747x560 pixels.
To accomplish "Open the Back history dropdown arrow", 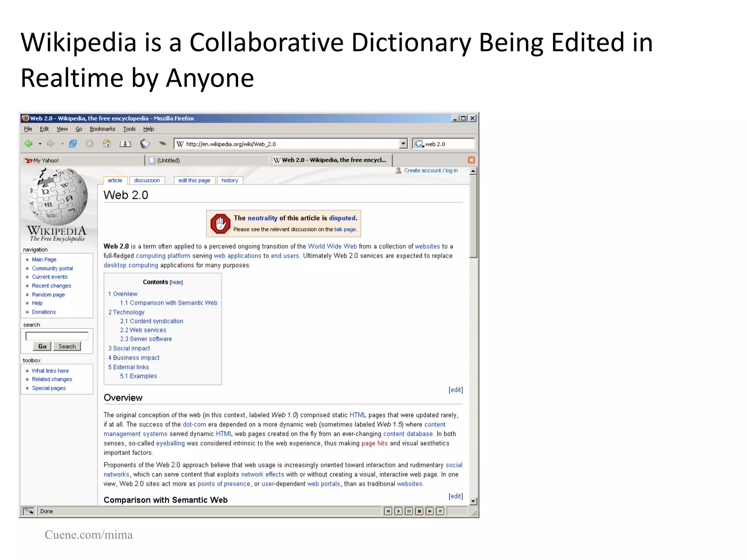I will 40,144.
